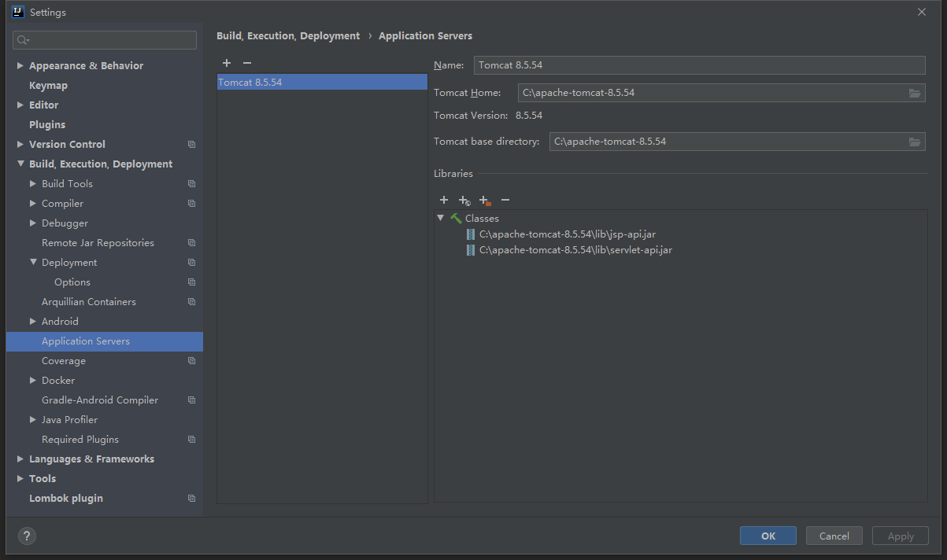Click the IntelliJ logo in title bar
Image resolution: width=947 pixels, height=560 pixels.
pos(17,12)
